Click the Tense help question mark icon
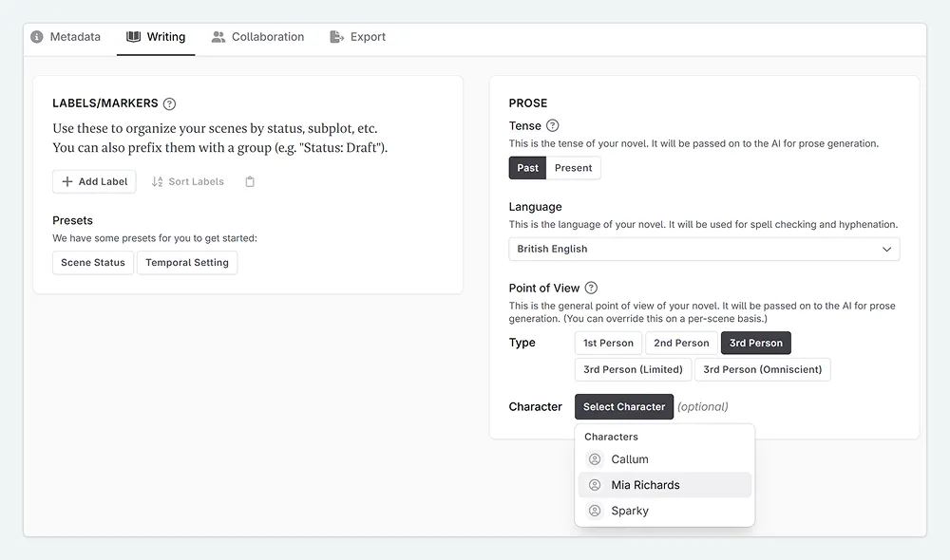This screenshot has height=560, width=950. 553,125
